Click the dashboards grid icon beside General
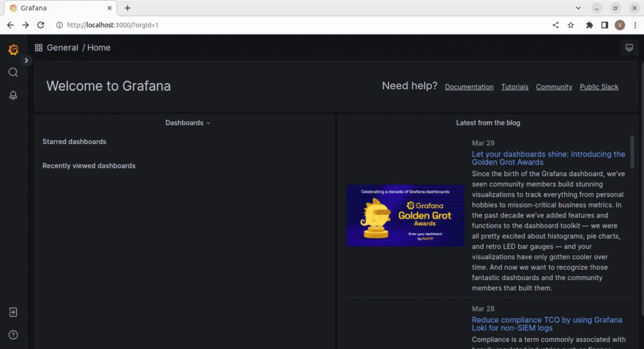The width and height of the screenshot is (644, 349). pyautogui.click(x=38, y=48)
